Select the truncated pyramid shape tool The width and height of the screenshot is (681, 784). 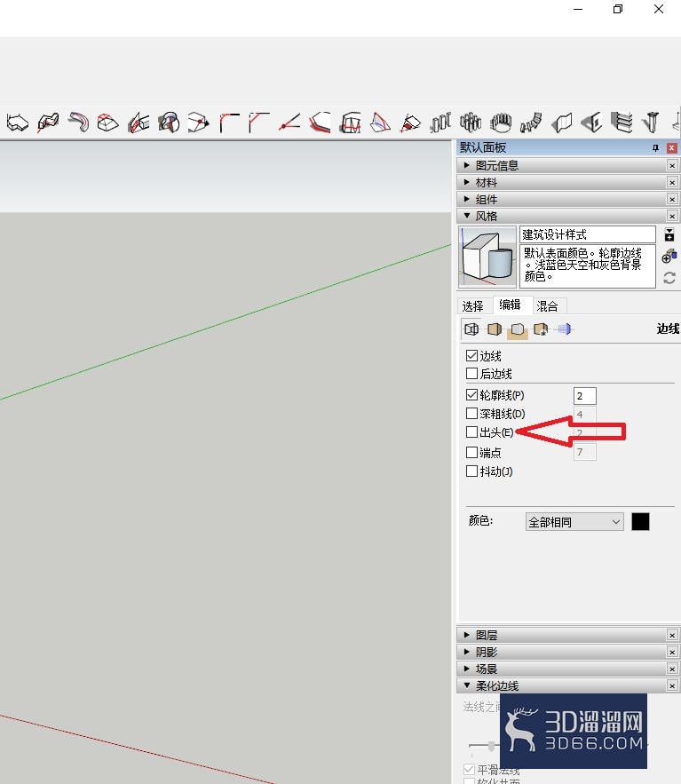[x=107, y=122]
